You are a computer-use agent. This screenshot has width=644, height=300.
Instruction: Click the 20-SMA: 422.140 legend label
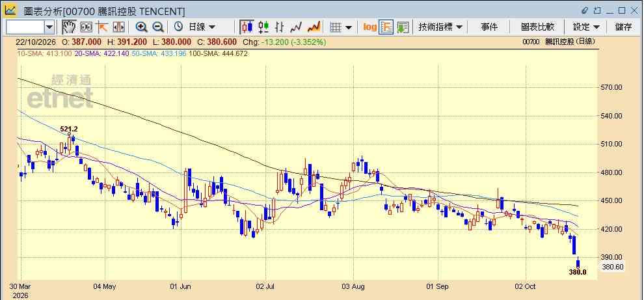pyautogui.click(x=101, y=53)
